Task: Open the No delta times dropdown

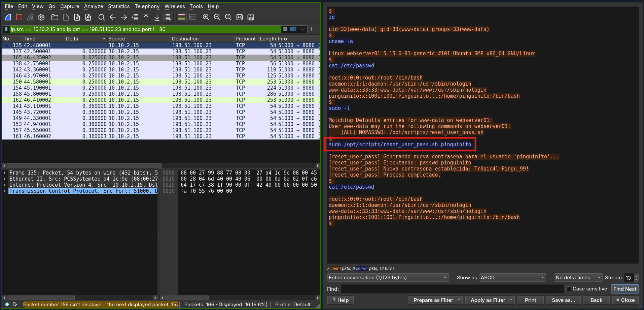Action: coord(578,278)
